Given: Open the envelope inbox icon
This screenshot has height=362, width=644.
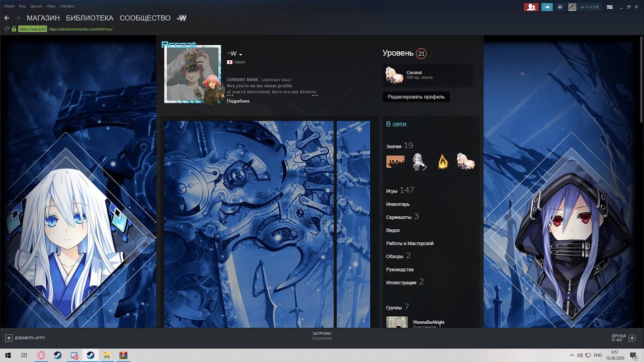Looking at the screenshot, I should (559, 7).
